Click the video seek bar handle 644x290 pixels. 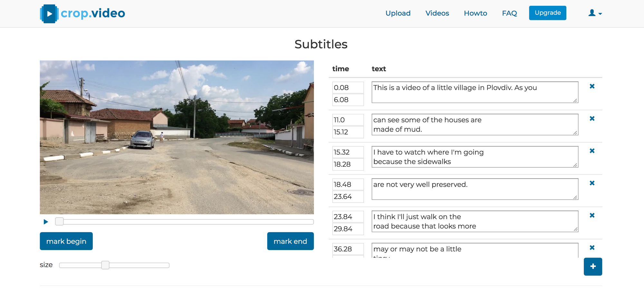(x=59, y=221)
